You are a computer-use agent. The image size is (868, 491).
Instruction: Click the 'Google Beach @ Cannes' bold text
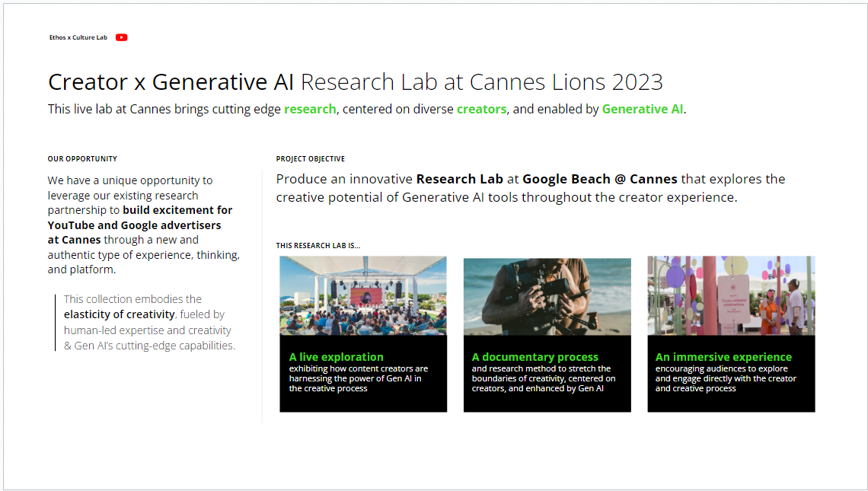click(599, 180)
